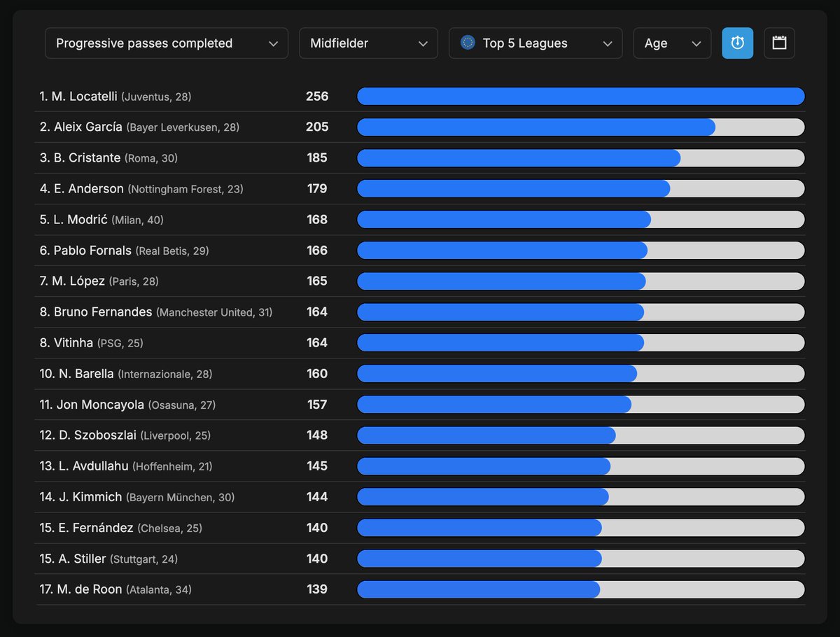Click J. Kimmich's progress bar
This screenshot has height=637, width=840.
(581, 497)
